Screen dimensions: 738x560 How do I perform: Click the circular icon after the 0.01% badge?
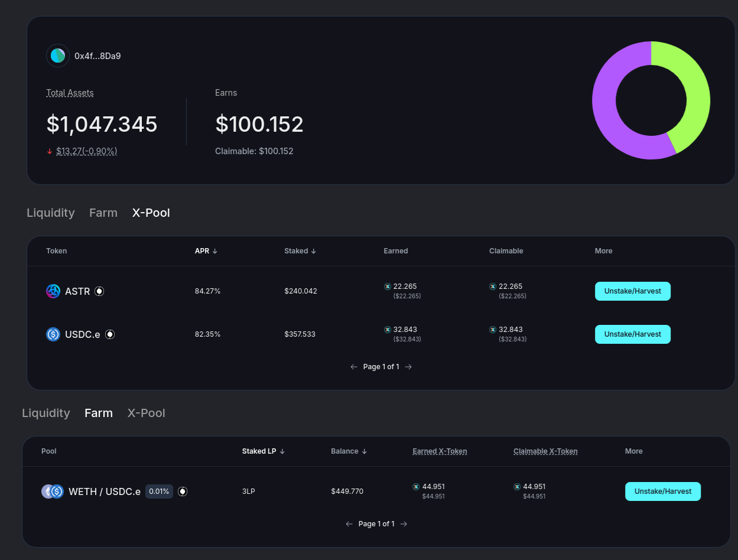coord(183,491)
